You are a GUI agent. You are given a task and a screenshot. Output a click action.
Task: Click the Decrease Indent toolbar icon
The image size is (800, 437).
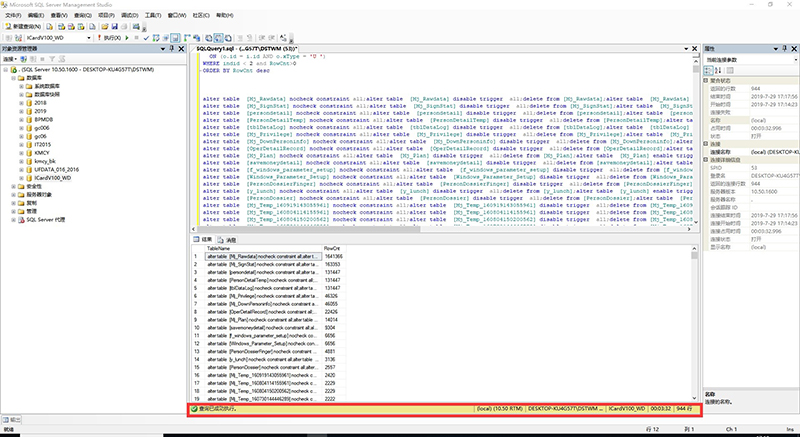click(x=261, y=38)
